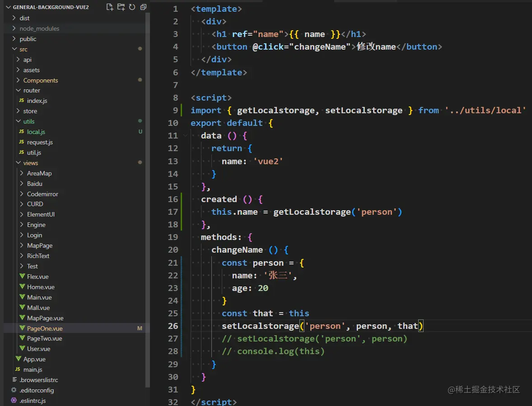Image resolution: width=532 pixels, height=406 pixels.
Task: Open the main.js file
Action: (33, 369)
